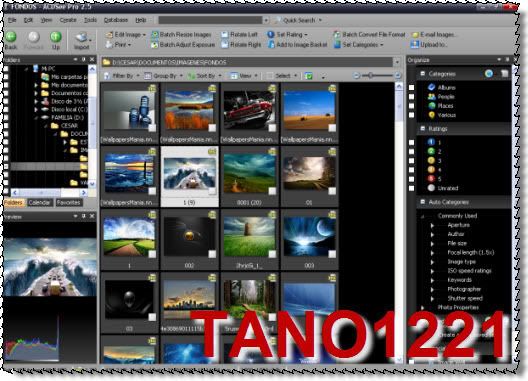The height and width of the screenshot is (381, 528).
Task: Open the Import tool icon
Action: pos(81,37)
